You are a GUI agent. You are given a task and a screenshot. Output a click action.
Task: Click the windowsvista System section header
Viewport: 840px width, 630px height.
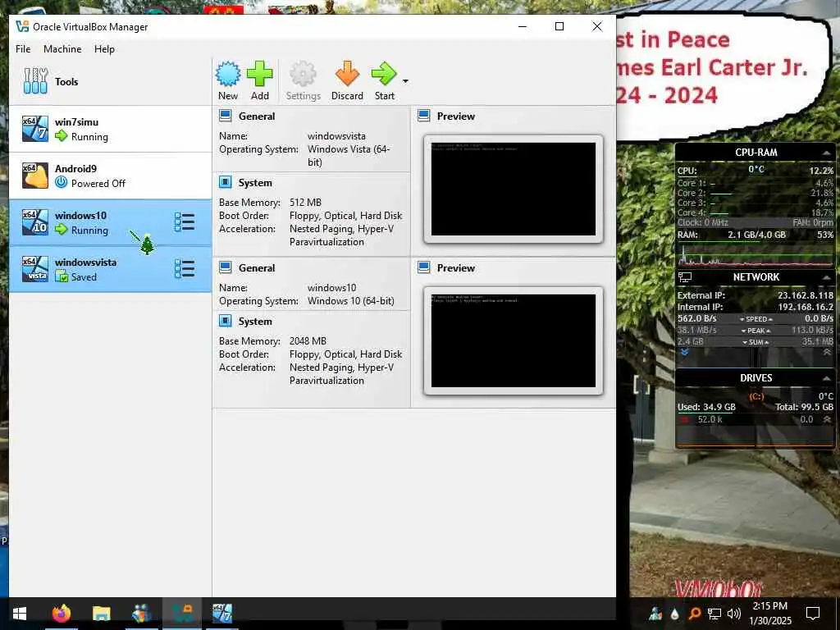coord(255,183)
